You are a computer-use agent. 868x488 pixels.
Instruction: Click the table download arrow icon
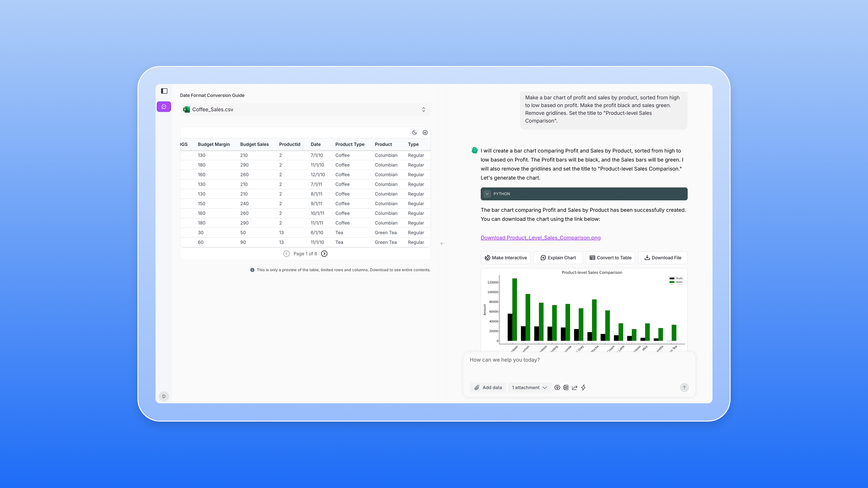pos(425,133)
